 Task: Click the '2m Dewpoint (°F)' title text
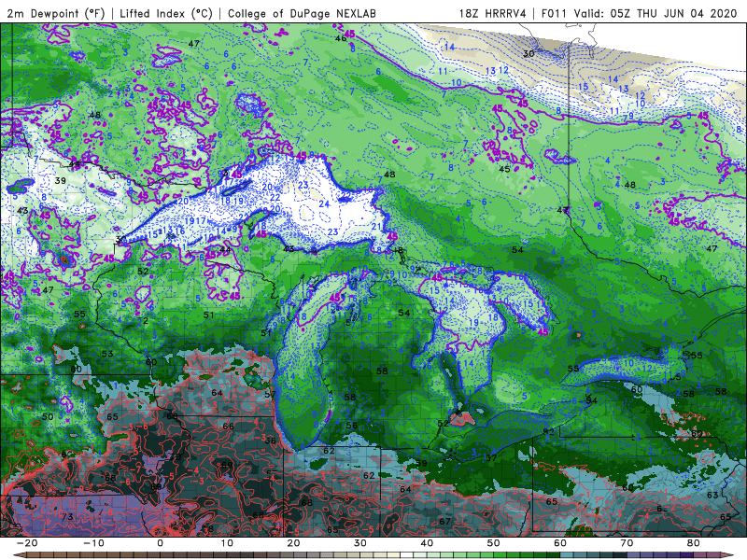click(x=56, y=13)
